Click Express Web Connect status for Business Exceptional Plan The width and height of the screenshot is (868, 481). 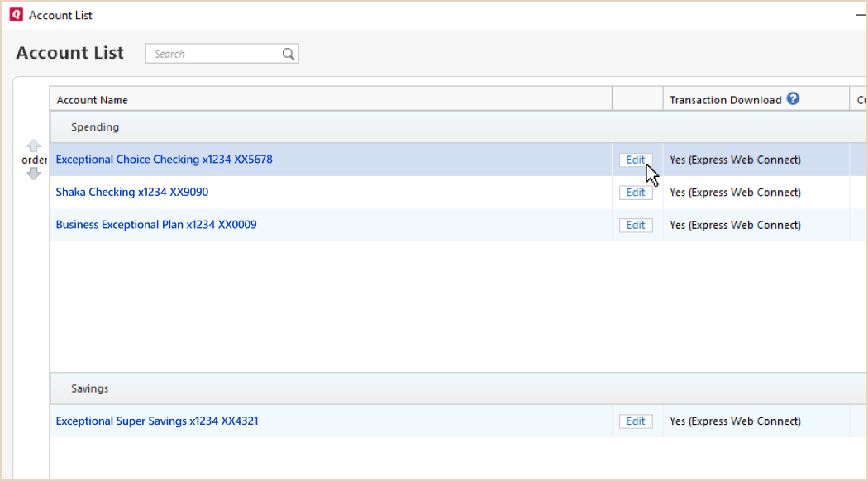pos(735,225)
